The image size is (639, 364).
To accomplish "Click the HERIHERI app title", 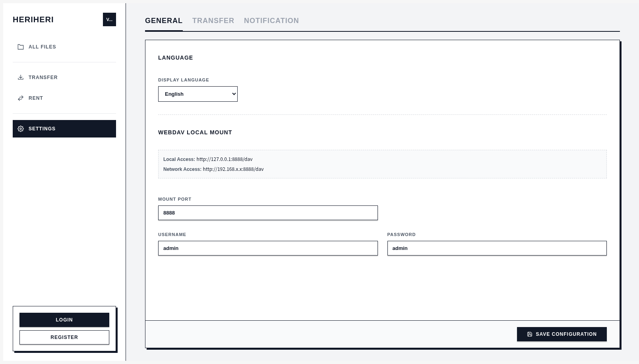I will (x=33, y=19).
